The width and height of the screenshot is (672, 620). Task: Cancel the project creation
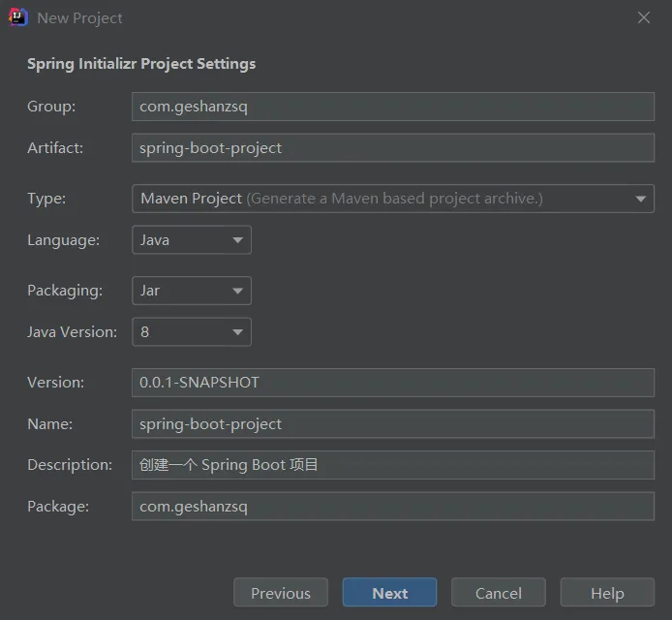coord(499,592)
